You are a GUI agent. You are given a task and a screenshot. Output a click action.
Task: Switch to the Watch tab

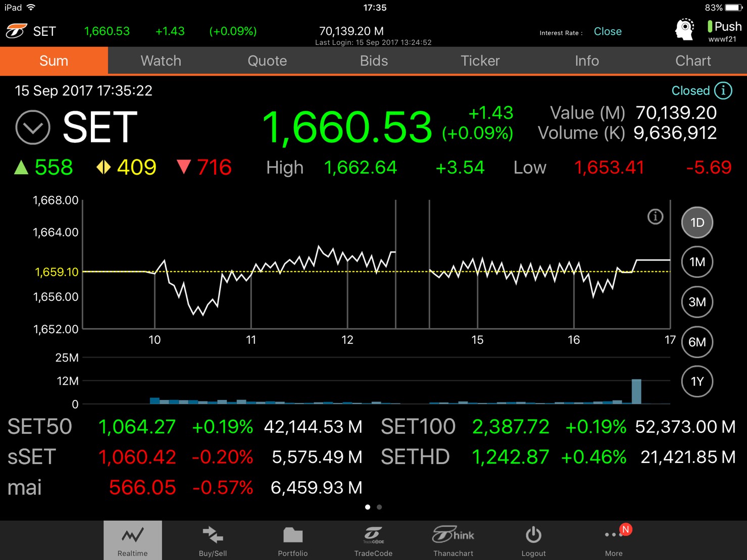pos(161,61)
